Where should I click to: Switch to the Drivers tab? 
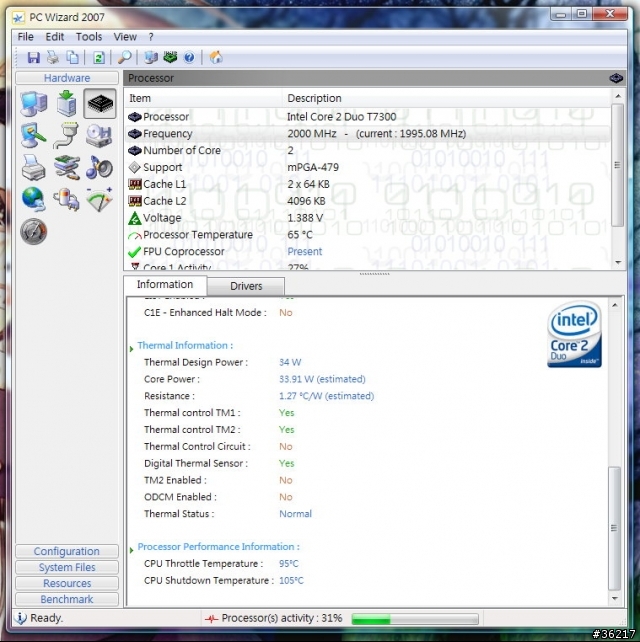click(246, 286)
